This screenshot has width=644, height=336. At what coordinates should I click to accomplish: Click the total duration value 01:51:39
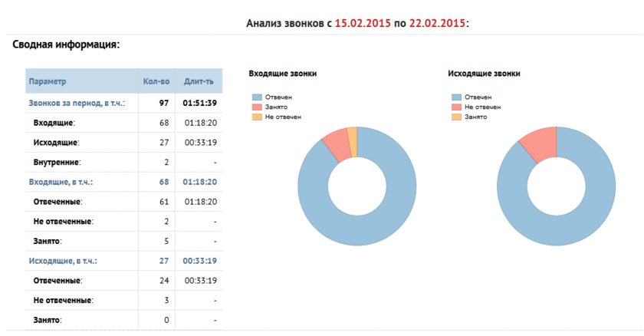tap(199, 103)
